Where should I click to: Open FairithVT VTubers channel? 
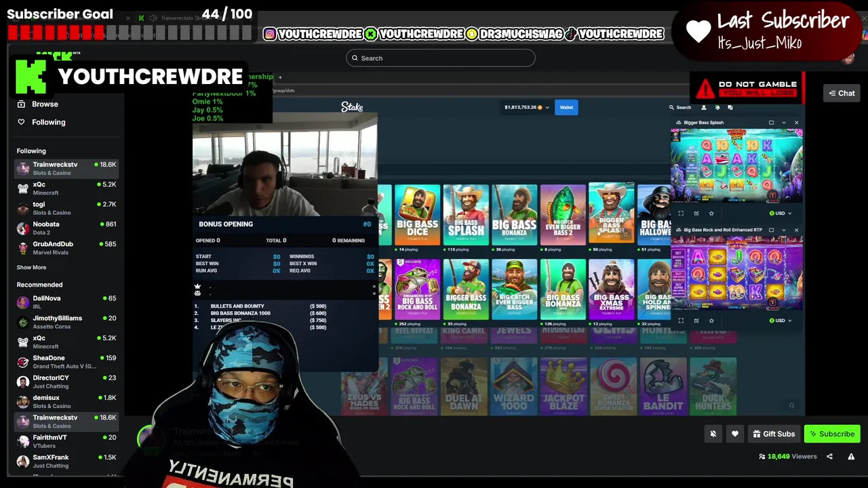click(66, 441)
